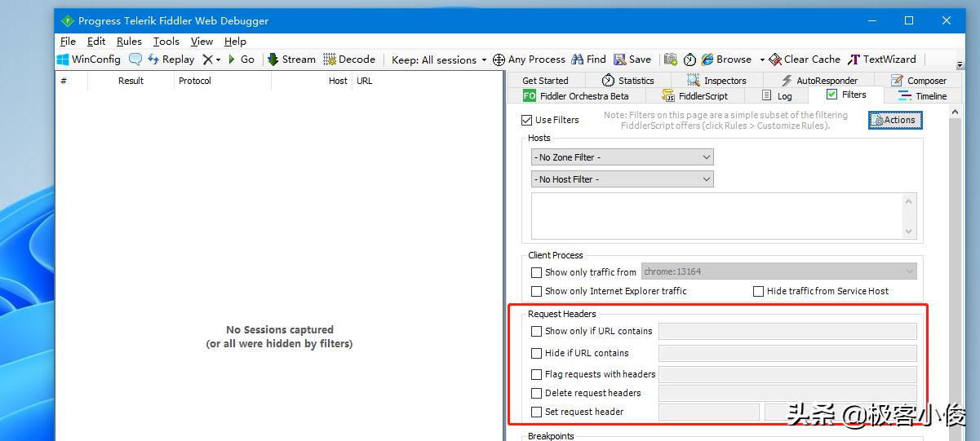
Task: Switch to the FiddlerScript tab
Action: (x=694, y=95)
